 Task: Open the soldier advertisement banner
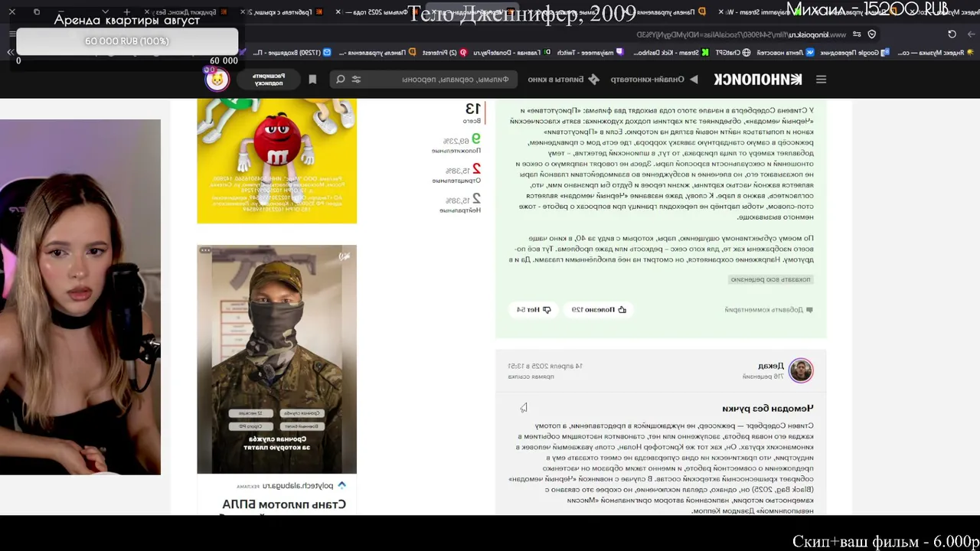coord(276,359)
